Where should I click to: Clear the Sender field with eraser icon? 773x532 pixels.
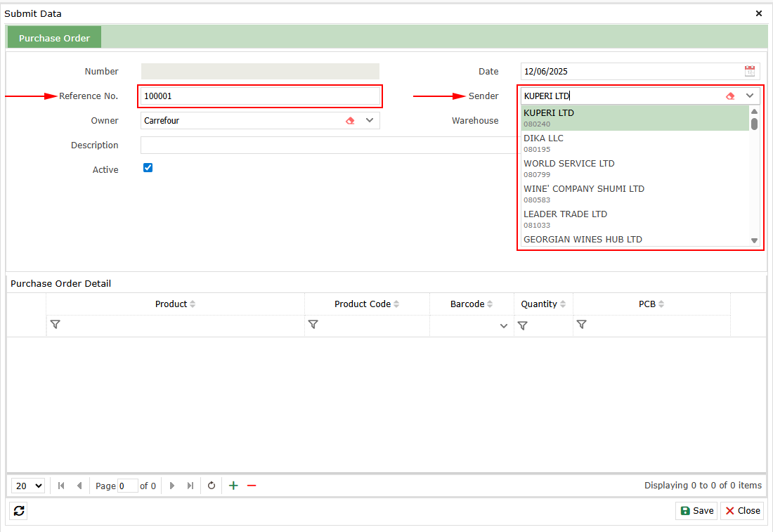[730, 96]
